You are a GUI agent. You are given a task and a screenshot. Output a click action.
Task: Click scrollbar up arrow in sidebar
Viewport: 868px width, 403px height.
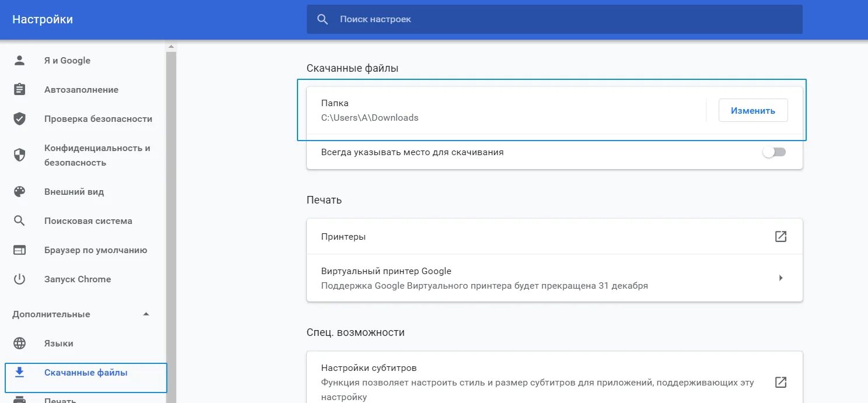pos(171,47)
